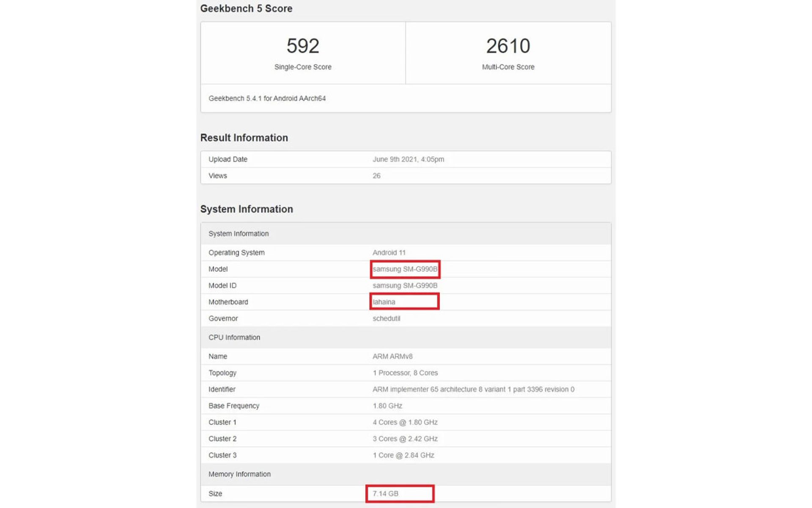812x508 pixels.
Task: Click the Views count value 26
Action: click(x=376, y=176)
